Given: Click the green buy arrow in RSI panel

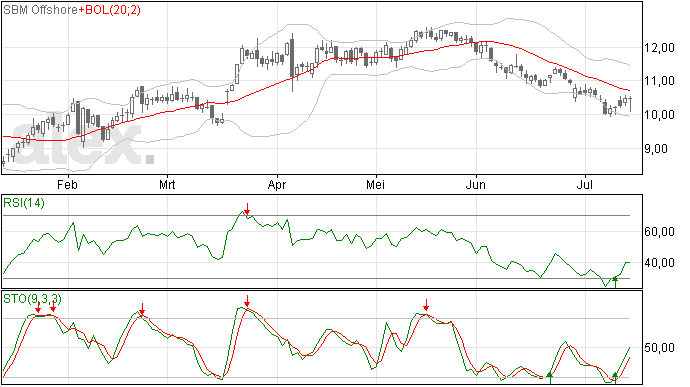Looking at the screenshot, I should click(x=615, y=282).
